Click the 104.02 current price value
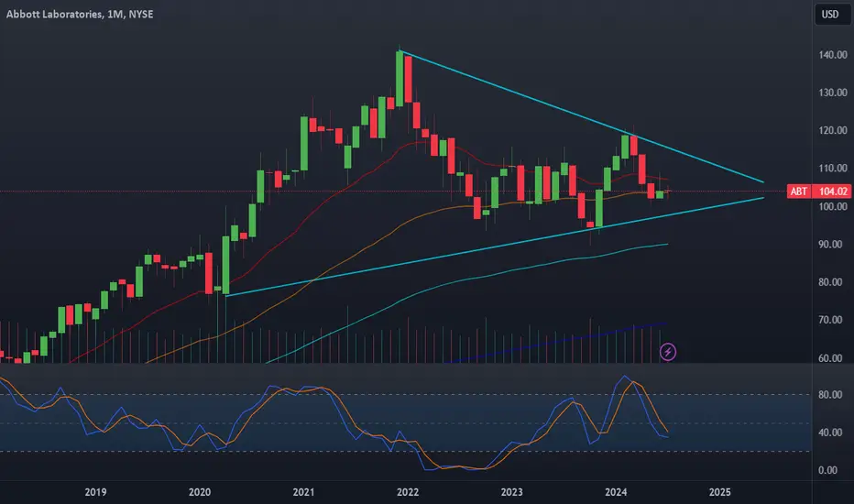Image resolution: width=854 pixels, height=504 pixels. tap(832, 192)
